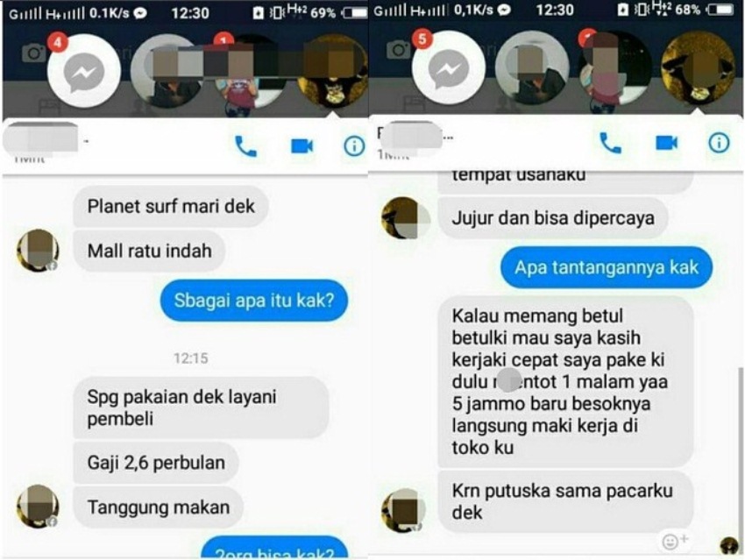Start video call in left chat header
This screenshot has height=560, width=745.
(x=302, y=146)
